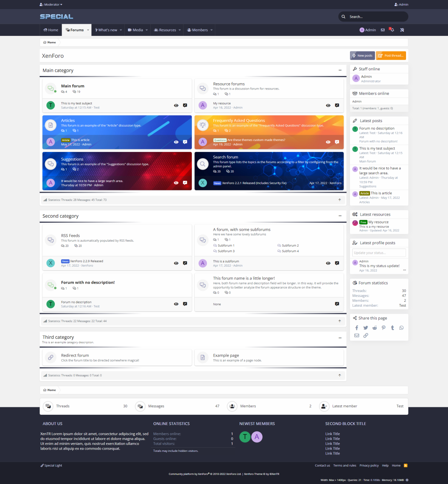Collapse the Main category block
This screenshot has height=484, width=448.
point(340,70)
